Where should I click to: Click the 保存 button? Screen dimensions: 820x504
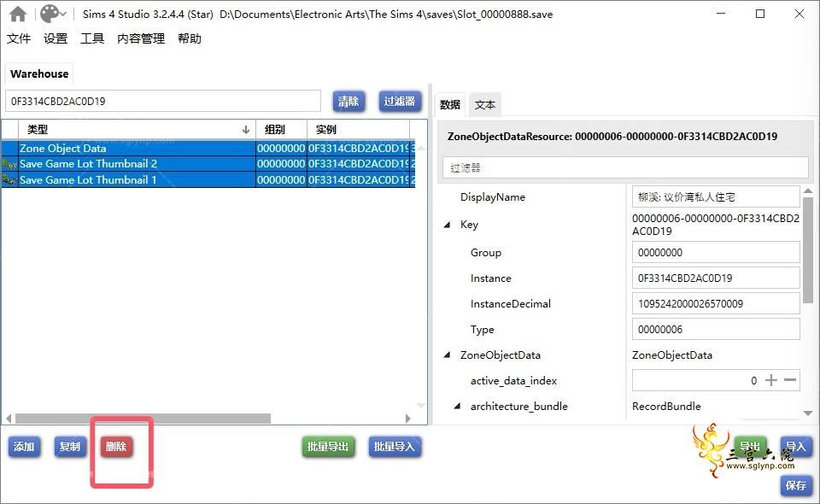point(795,485)
